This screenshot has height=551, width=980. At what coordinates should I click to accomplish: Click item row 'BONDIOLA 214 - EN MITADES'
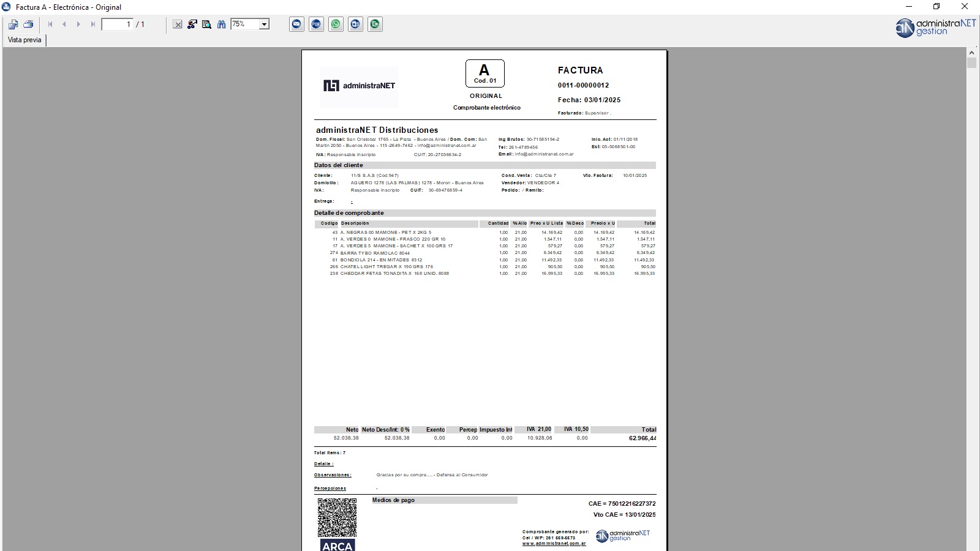(x=484, y=260)
